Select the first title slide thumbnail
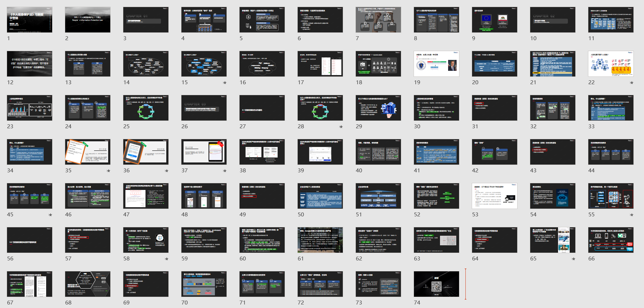Screen dimensions: 644x308 coord(30,20)
